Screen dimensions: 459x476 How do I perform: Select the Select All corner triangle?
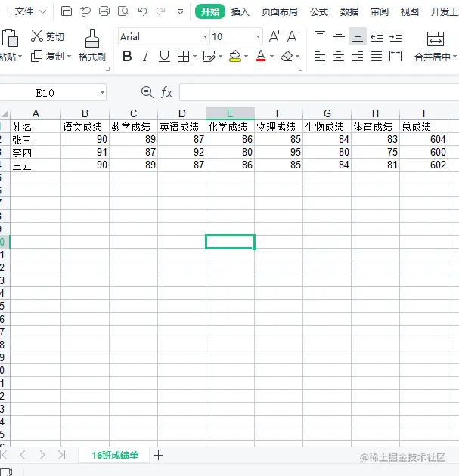(5, 114)
